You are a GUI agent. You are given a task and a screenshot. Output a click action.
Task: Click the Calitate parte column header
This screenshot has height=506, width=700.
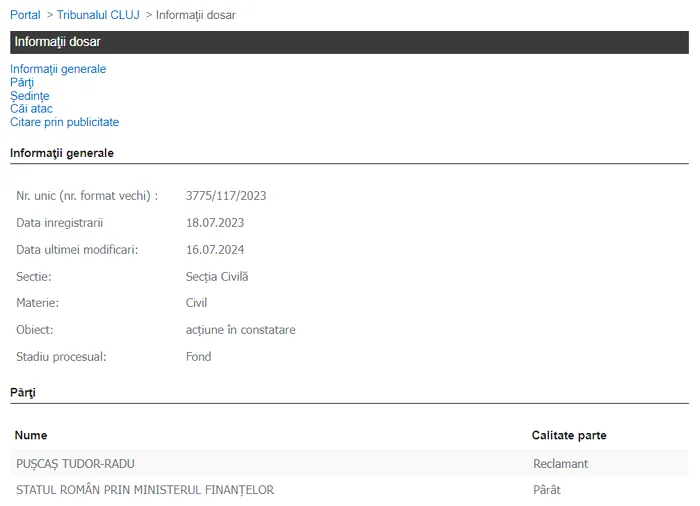coord(569,436)
